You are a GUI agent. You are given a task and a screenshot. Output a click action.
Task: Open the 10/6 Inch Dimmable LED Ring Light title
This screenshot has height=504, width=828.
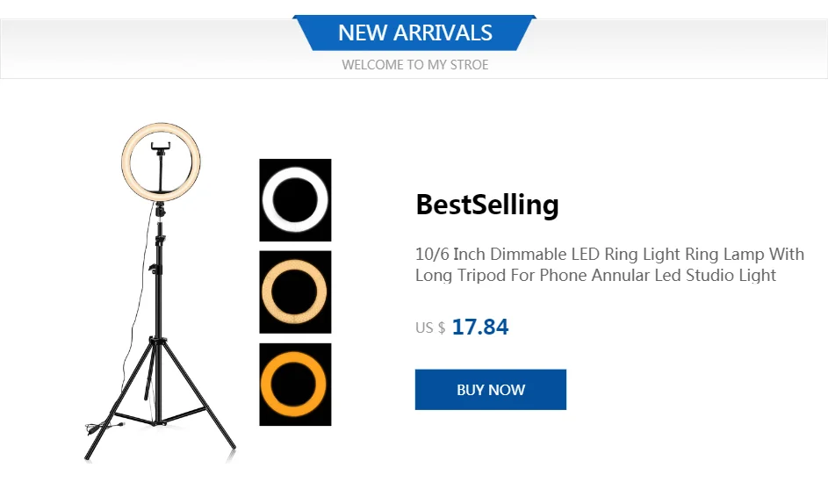[609, 255]
